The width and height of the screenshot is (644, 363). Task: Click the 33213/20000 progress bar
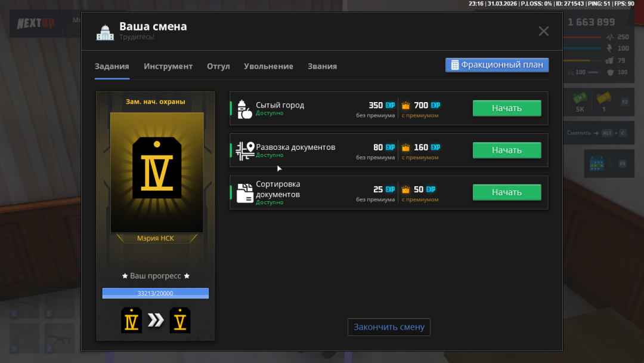156,293
